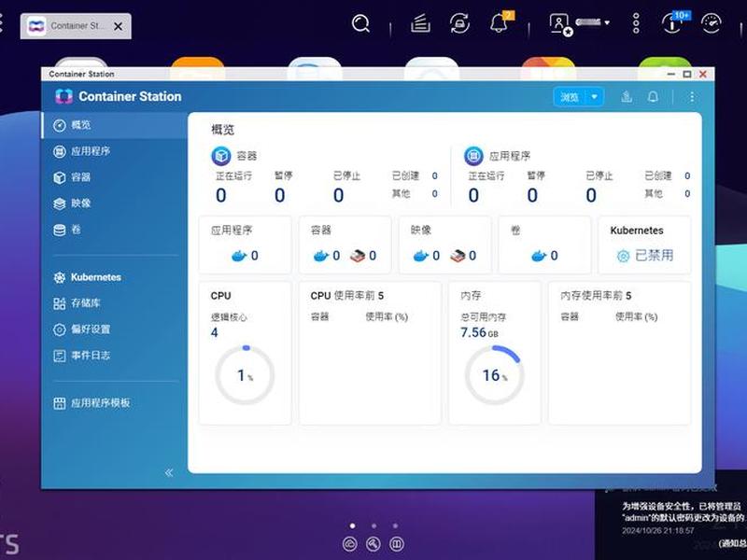
Task: Click the 应用程序 round icon in overview
Action: (x=473, y=156)
